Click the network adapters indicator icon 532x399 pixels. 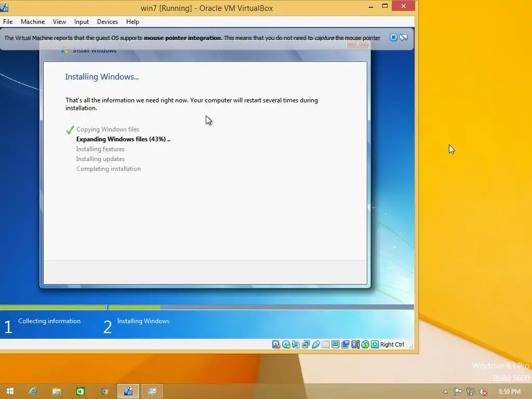click(305, 344)
